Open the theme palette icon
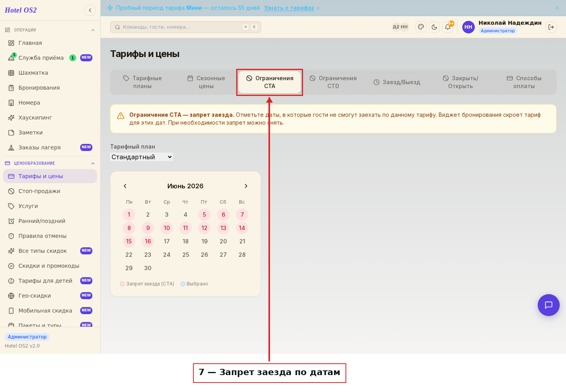 (421, 27)
